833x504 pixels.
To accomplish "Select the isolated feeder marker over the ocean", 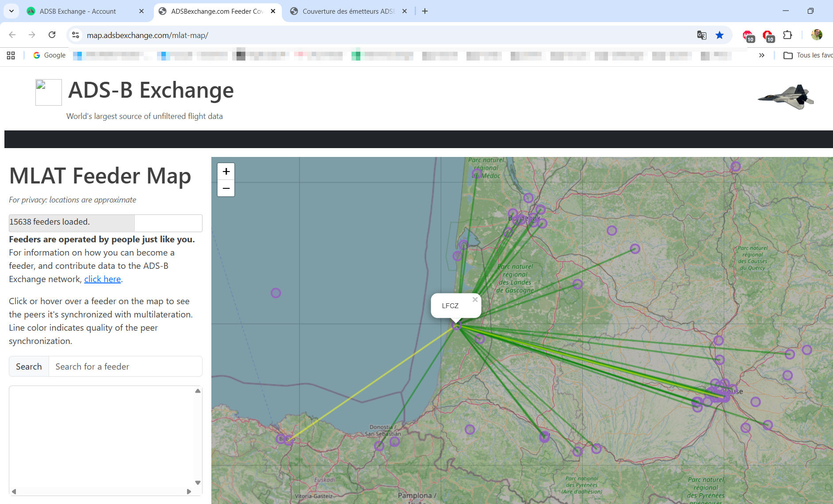I will (276, 293).
